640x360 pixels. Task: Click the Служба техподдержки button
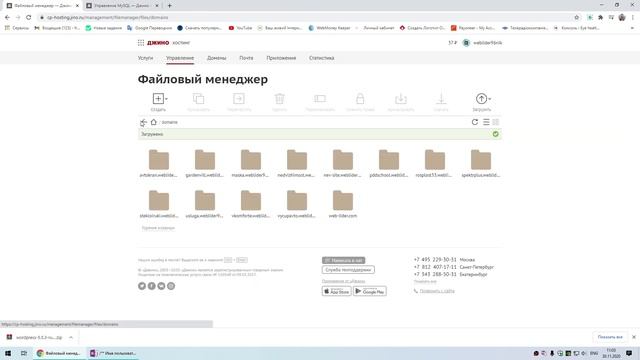348,270
